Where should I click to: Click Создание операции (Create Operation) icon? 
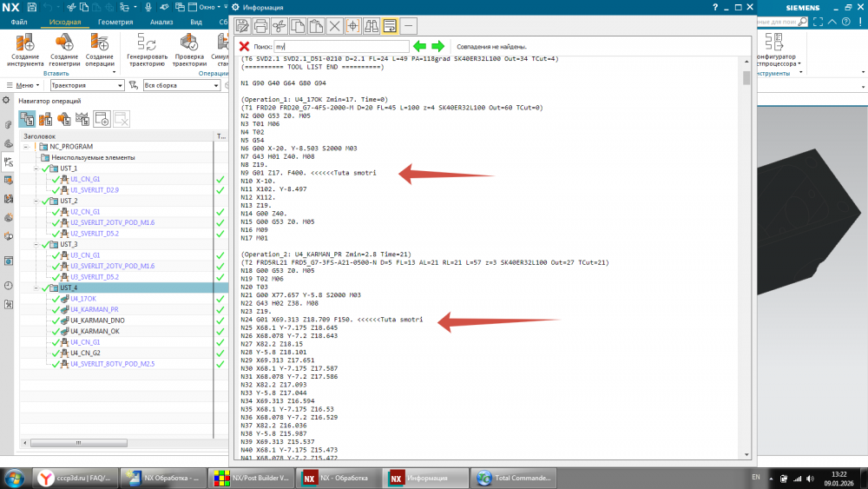click(100, 43)
